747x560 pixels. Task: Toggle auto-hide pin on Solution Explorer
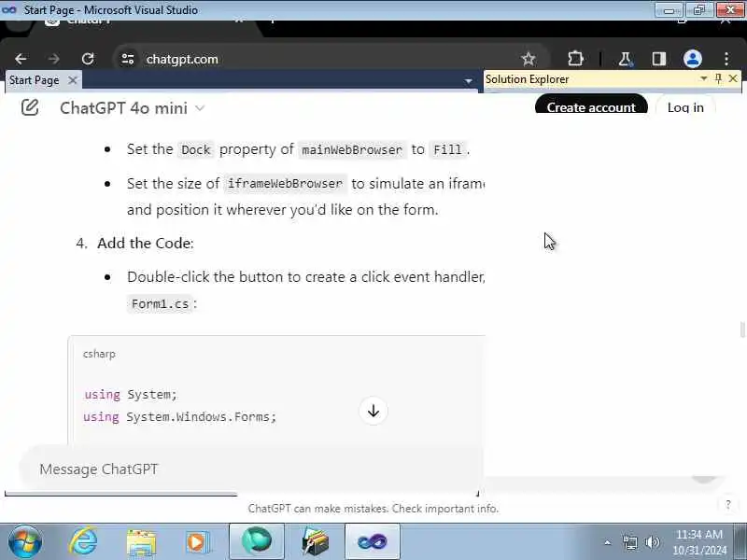(718, 78)
